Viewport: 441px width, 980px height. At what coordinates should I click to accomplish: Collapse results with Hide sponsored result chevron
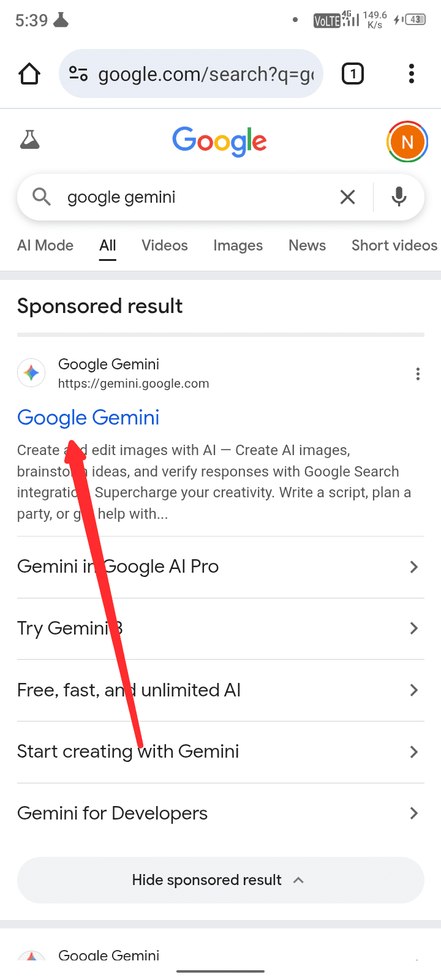(298, 880)
